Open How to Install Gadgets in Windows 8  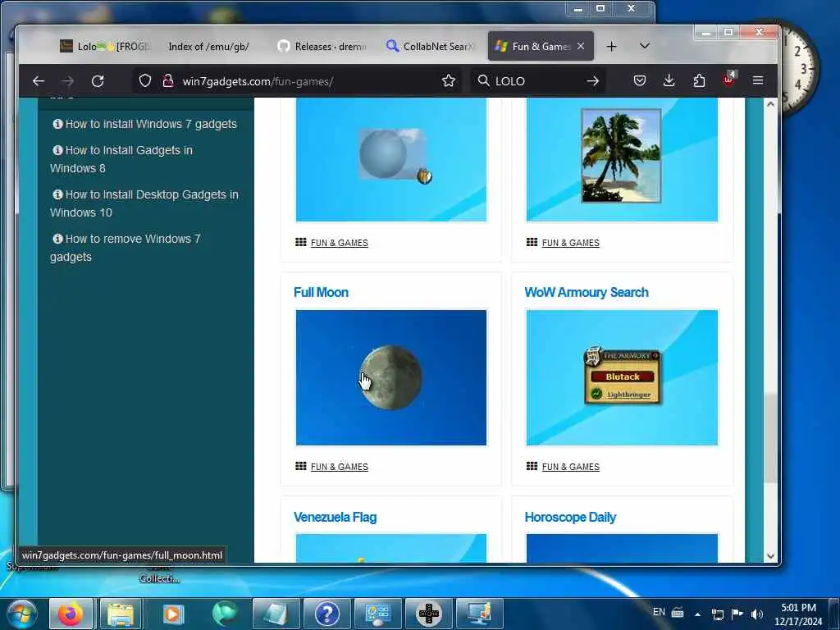click(121, 159)
